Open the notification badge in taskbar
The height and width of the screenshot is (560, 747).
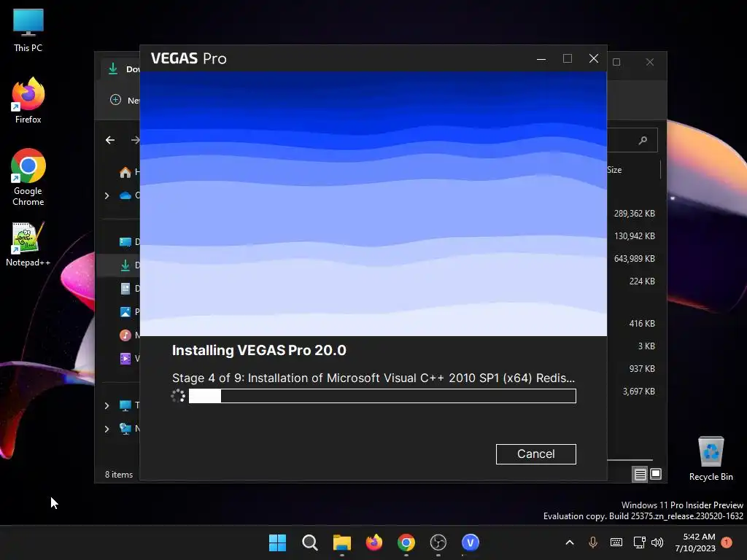tap(727, 542)
